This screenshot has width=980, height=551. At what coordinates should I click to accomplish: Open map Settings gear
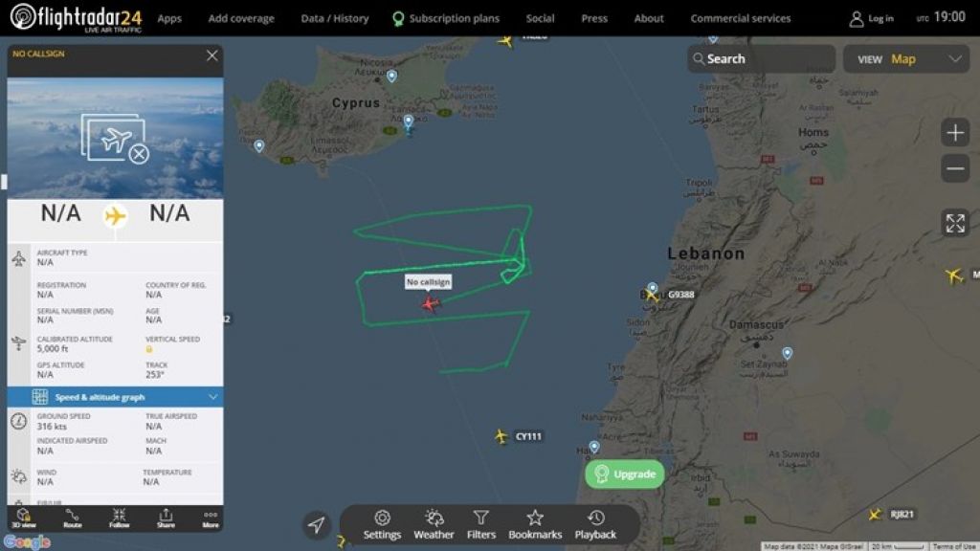pos(382,524)
